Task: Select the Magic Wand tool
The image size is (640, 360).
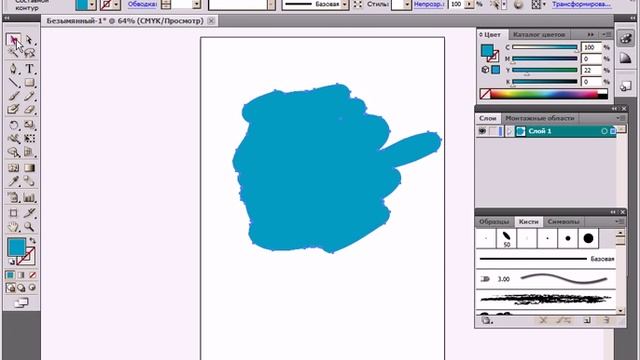Action: coord(13,52)
